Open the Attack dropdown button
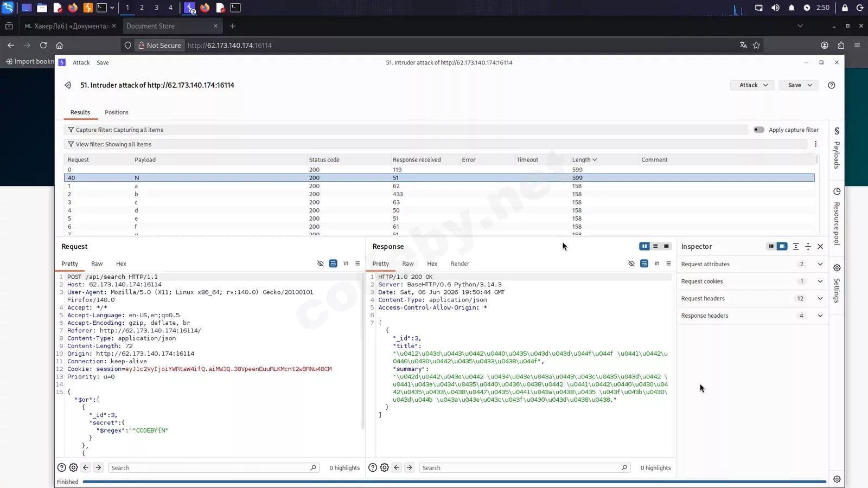 click(x=752, y=85)
